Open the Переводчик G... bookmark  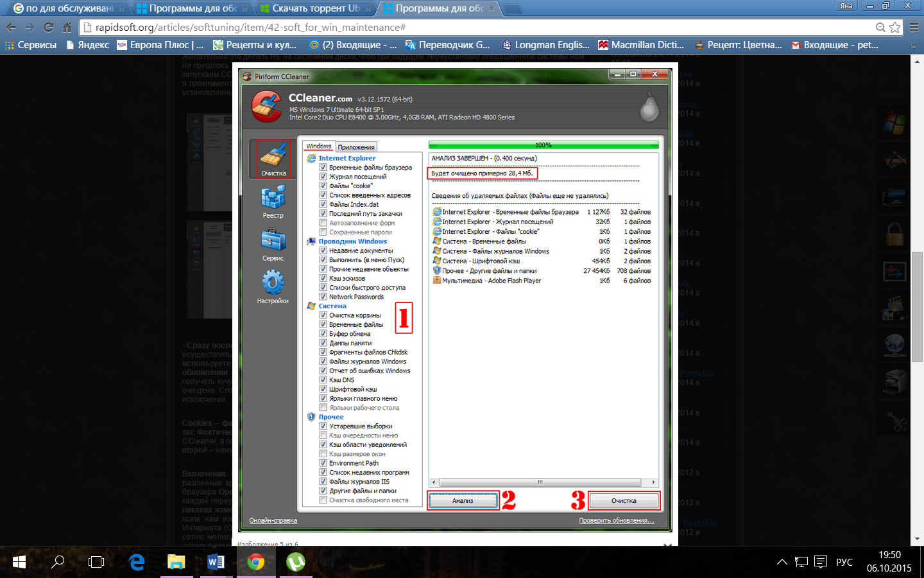pyautogui.click(x=448, y=45)
